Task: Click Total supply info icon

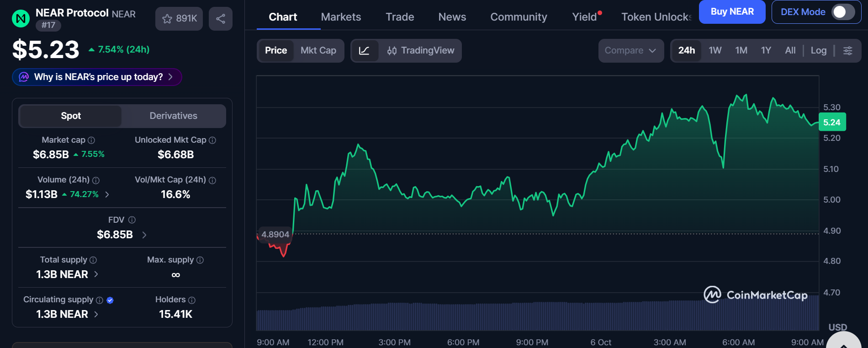Action: click(93, 260)
